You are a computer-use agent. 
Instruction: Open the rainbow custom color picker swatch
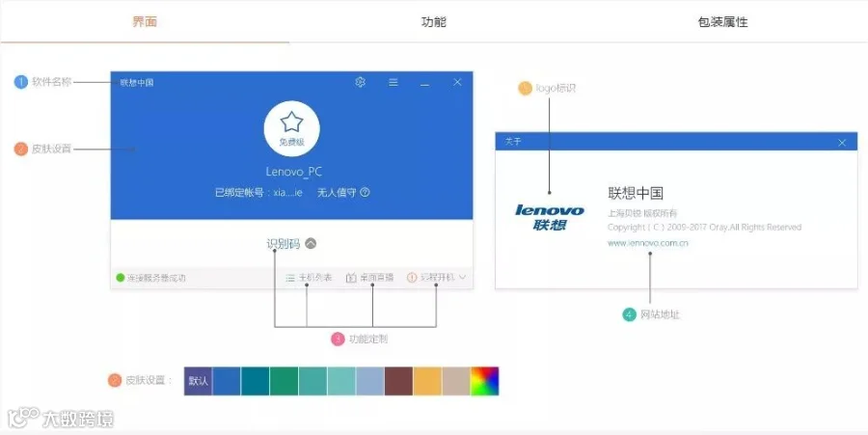pyautogui.click(x=485, y=381)
